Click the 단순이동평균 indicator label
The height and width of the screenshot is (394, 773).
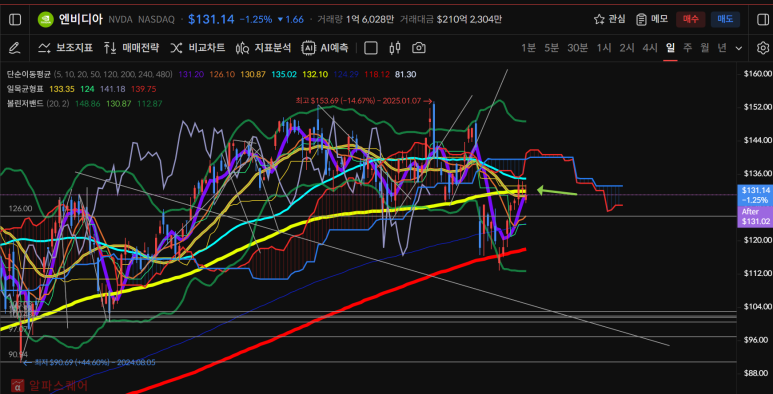point(29,74)
